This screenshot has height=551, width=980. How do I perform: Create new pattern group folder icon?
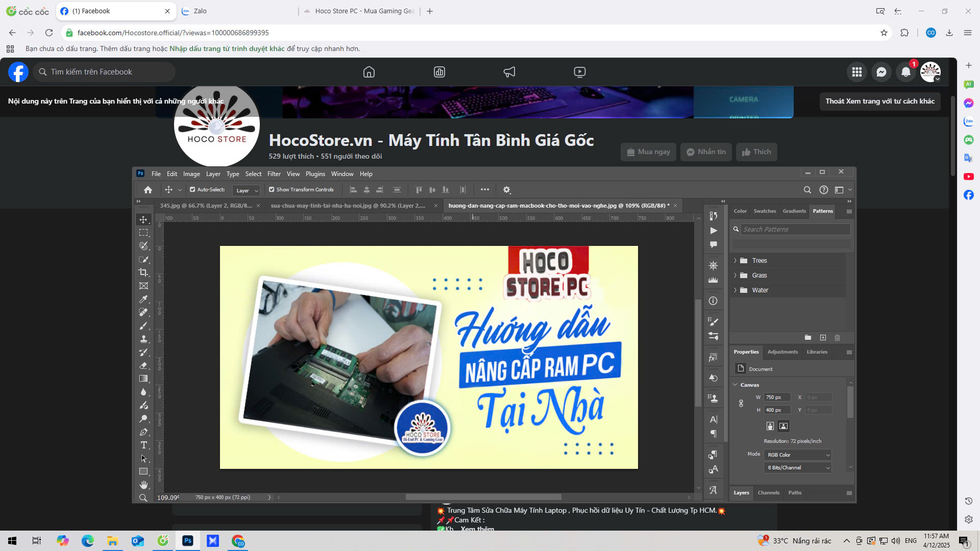click(x=808, y=337)
